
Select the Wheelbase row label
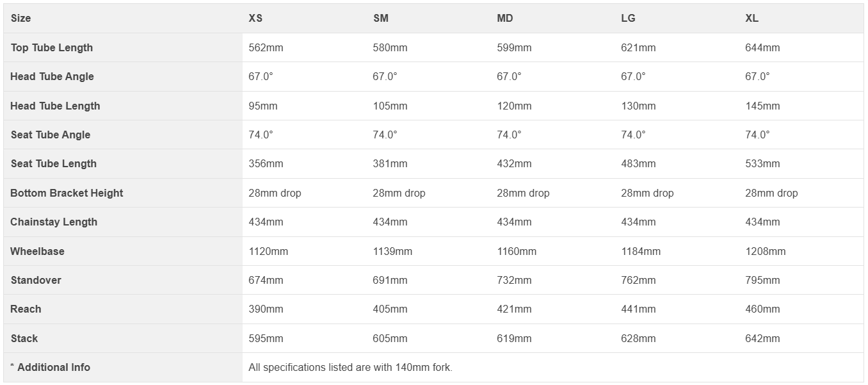[37, 252]
